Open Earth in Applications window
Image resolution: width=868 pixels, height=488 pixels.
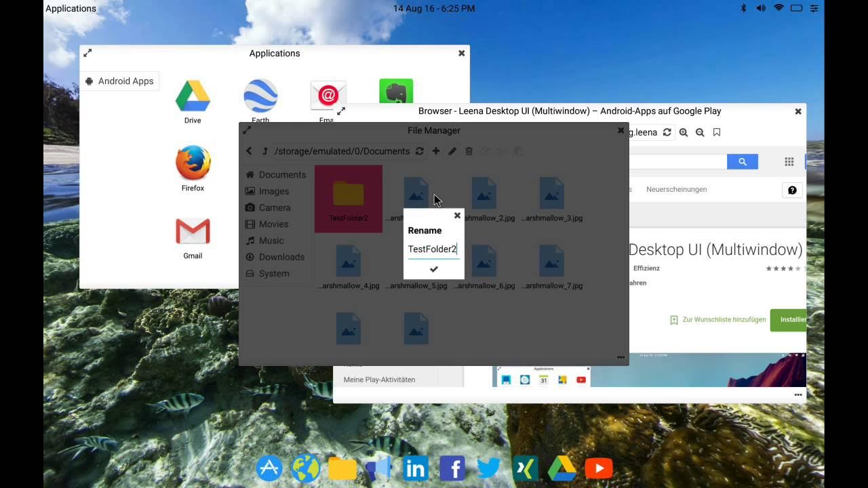tap(260, 100)
